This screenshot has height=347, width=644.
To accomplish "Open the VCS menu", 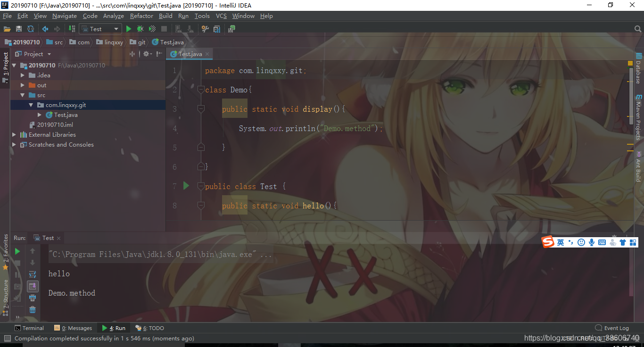I will 221,16.
